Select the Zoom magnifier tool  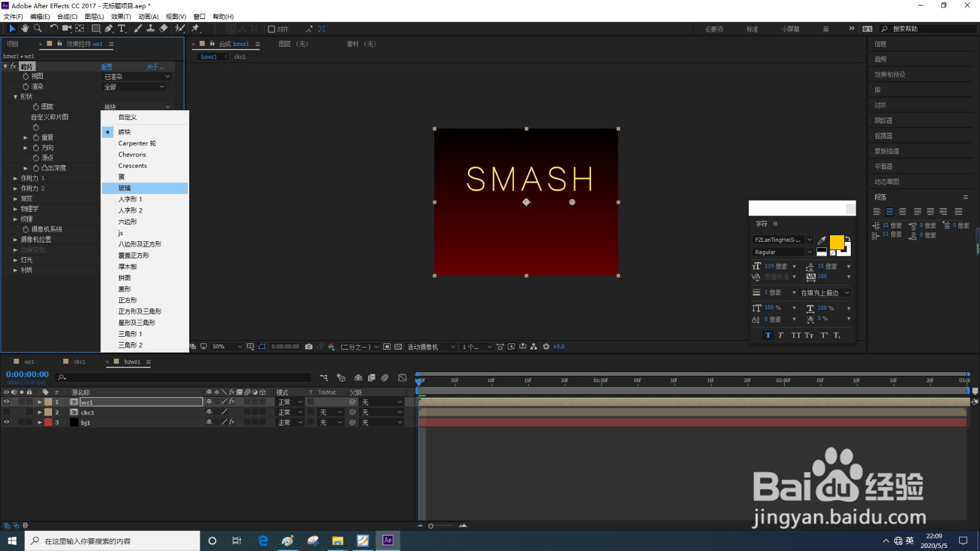(x=38, y=28)
